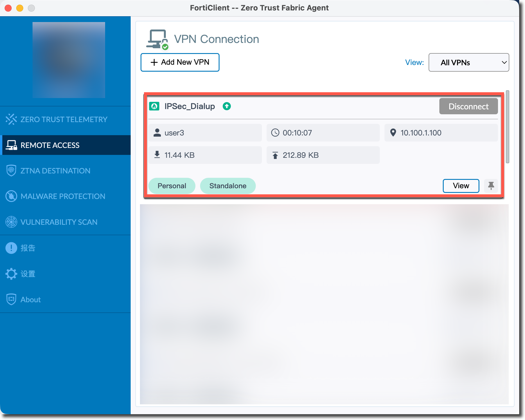Screen dimensions: 525x420
Task: Open the All VPNs view dropdown
Action: [469, 62]
